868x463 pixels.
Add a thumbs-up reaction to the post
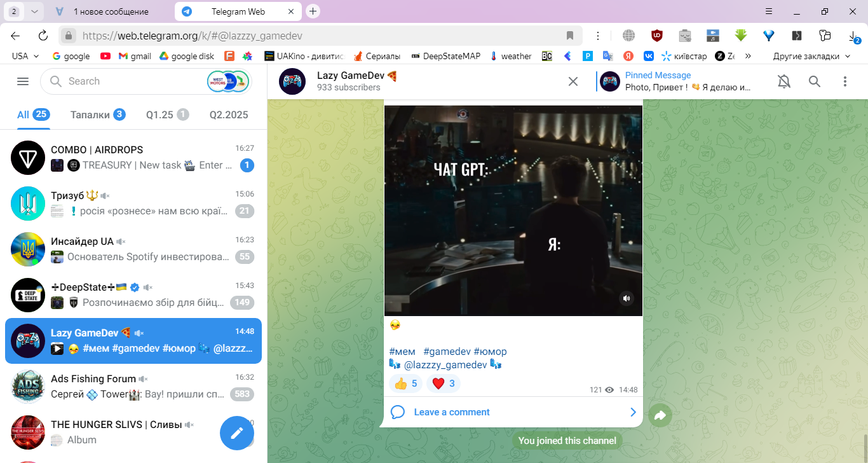point(405,384)
